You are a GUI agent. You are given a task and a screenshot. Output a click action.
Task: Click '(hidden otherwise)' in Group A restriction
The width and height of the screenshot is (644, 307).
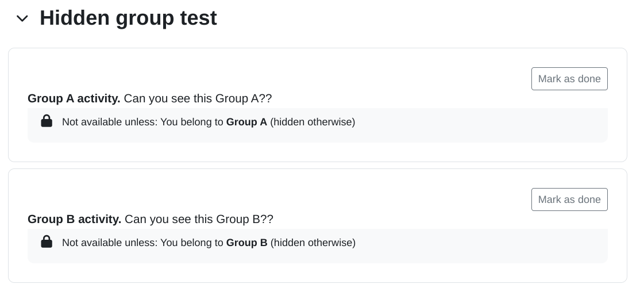point(313,122)
